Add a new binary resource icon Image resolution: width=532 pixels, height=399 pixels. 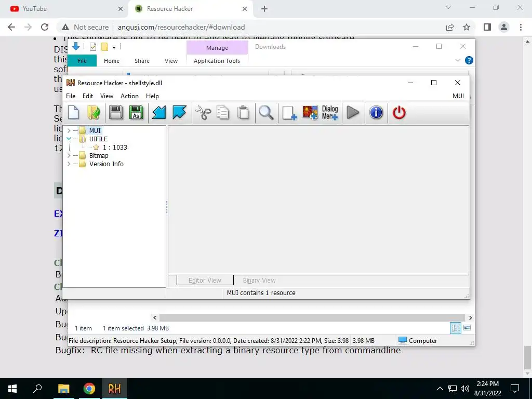tap(289, 113)
